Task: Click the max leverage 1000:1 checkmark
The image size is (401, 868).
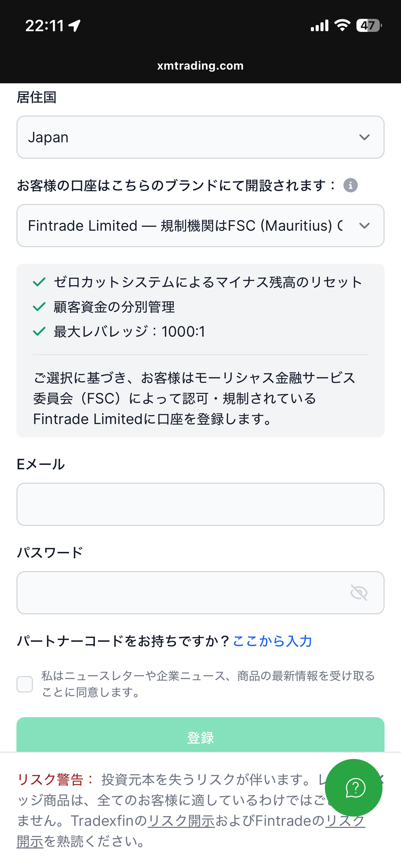Action: click(39, 331)
